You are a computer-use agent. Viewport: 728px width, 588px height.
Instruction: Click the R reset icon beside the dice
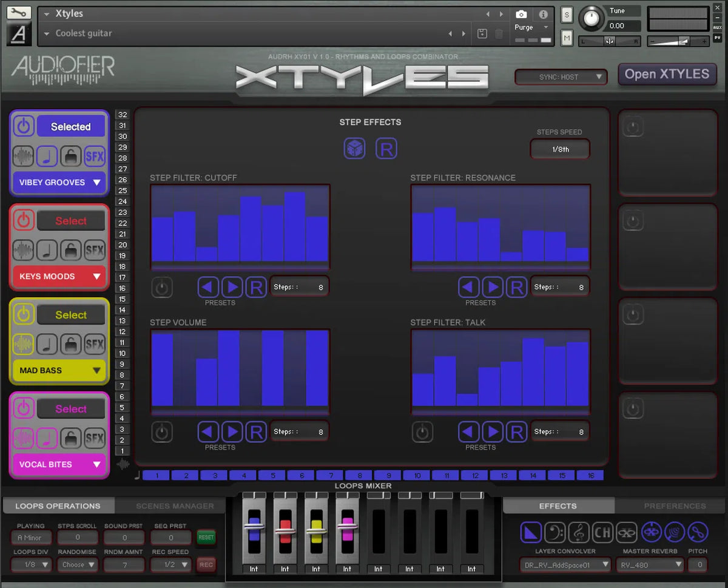pyautogui.click(x=386, y=148)
